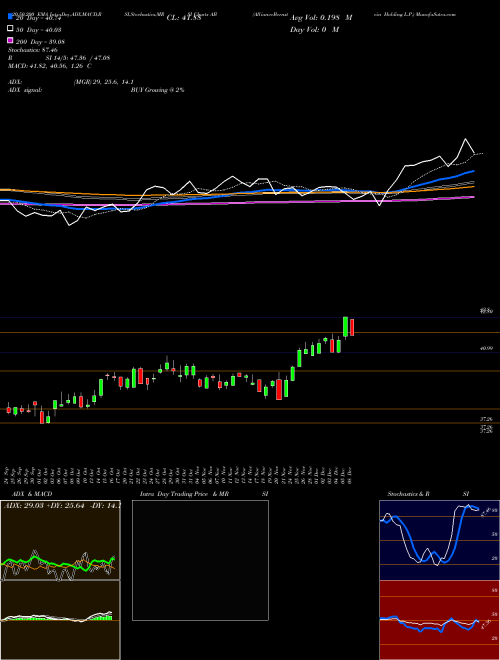Click the last red candlestick on price chart

pyautogui.click(x=352, y=327)
